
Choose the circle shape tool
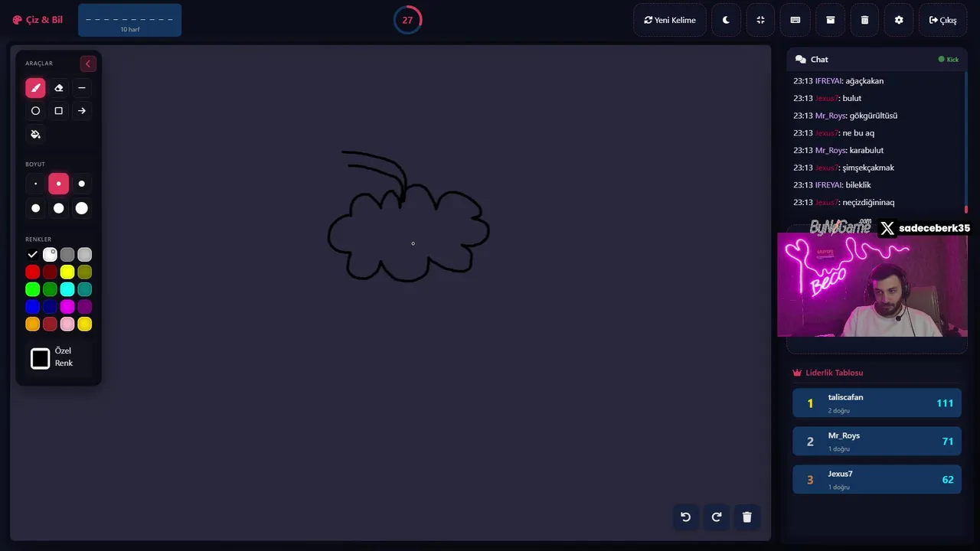pyautogui.click(x=35, y=111)
